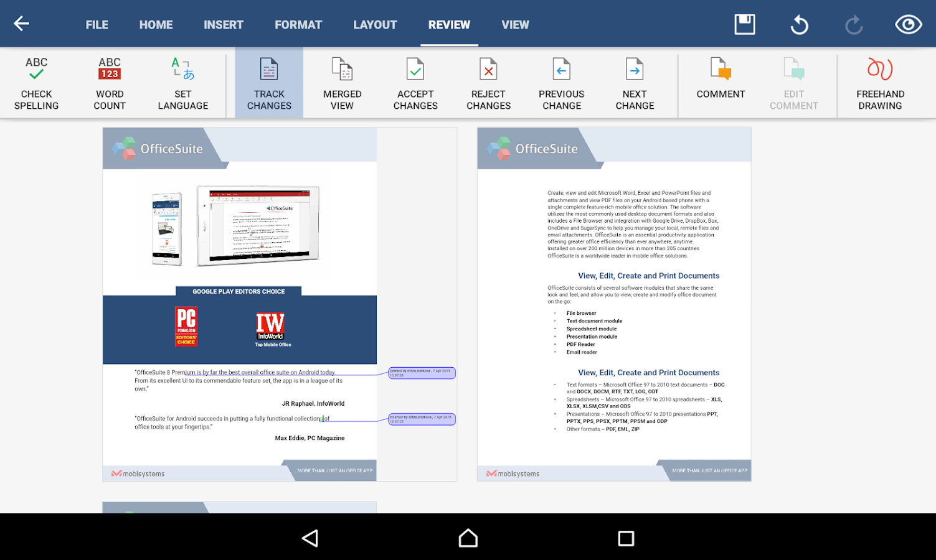Tap 'Spreadsheet module' bullet
The width and height of the screenshot is (936, 560).
(592, 329)
